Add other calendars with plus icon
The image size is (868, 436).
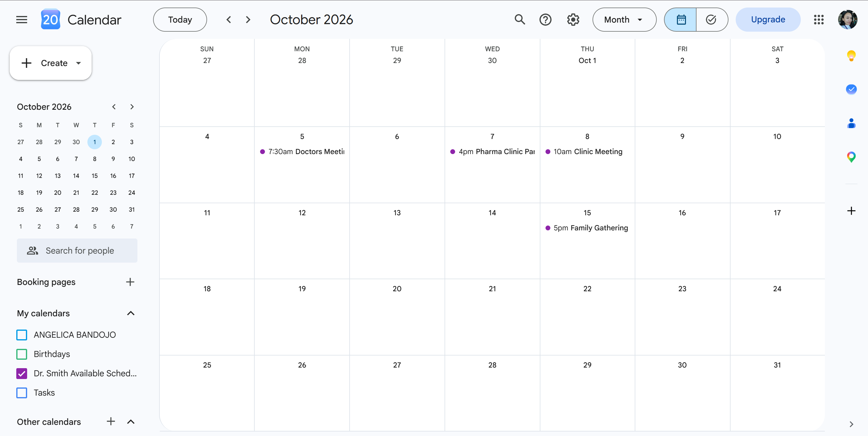pos(111,421)
